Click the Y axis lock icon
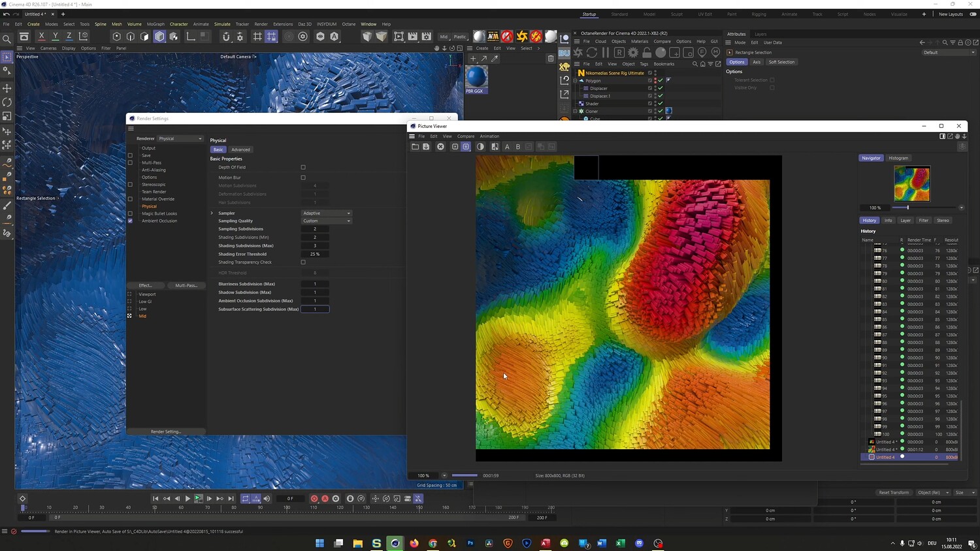This screenshot has width=980, height=551. (56, 37)
